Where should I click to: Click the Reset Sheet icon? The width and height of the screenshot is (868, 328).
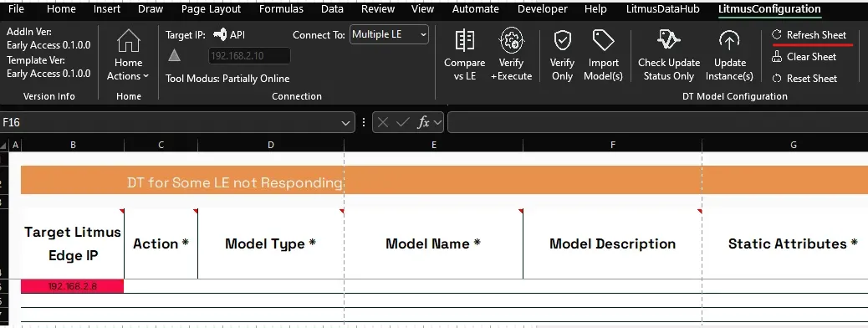(777, 79)
